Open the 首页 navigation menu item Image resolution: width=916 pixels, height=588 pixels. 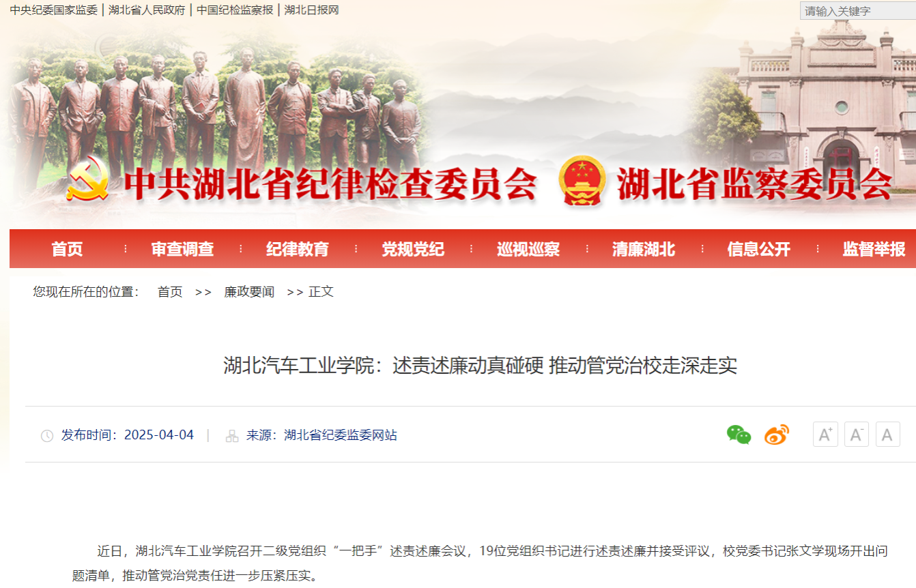pos(67,249)
